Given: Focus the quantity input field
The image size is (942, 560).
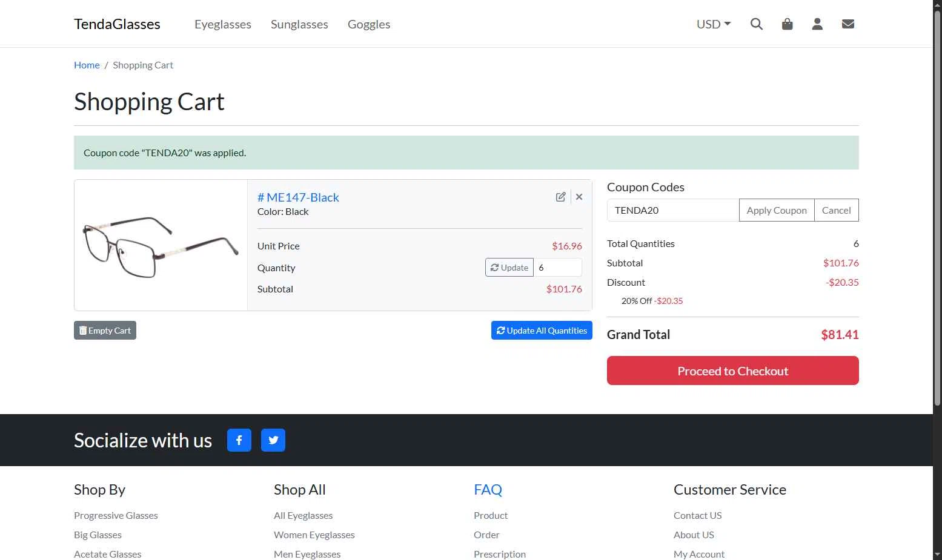Looking at the screenshot, I should click(x=558, y=268).
